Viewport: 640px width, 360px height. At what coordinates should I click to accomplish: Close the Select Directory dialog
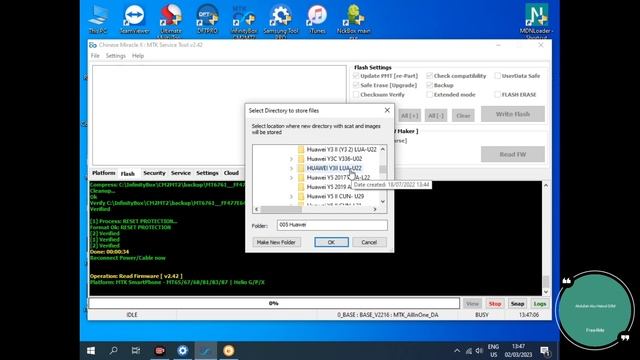pyautogui.click(x=387, y=110)
